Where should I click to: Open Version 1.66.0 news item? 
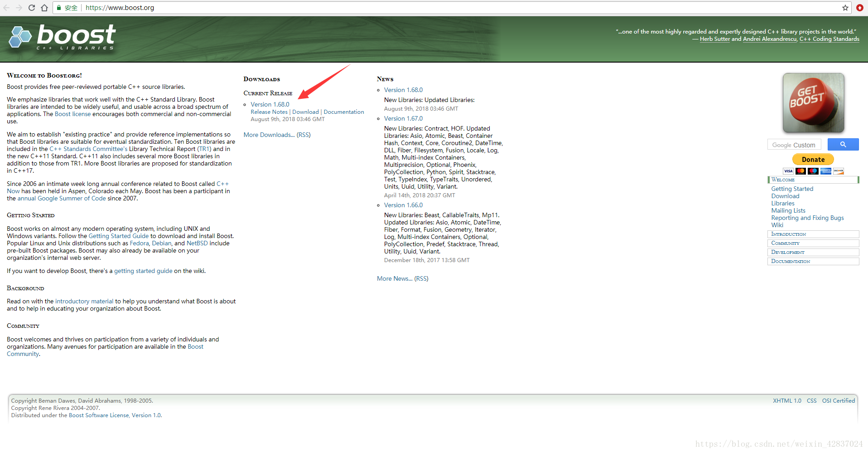[403, 205]
